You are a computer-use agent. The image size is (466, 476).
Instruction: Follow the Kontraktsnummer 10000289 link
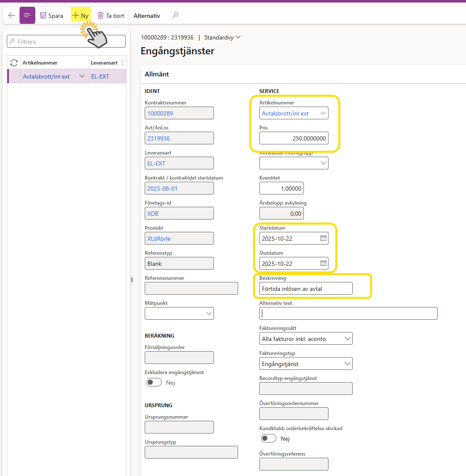(160, 113)
